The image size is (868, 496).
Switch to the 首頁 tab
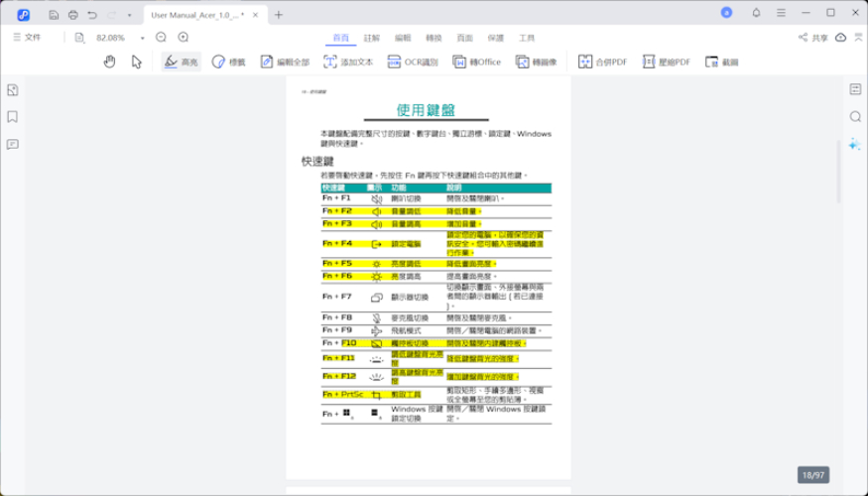(x=341, y=38)
